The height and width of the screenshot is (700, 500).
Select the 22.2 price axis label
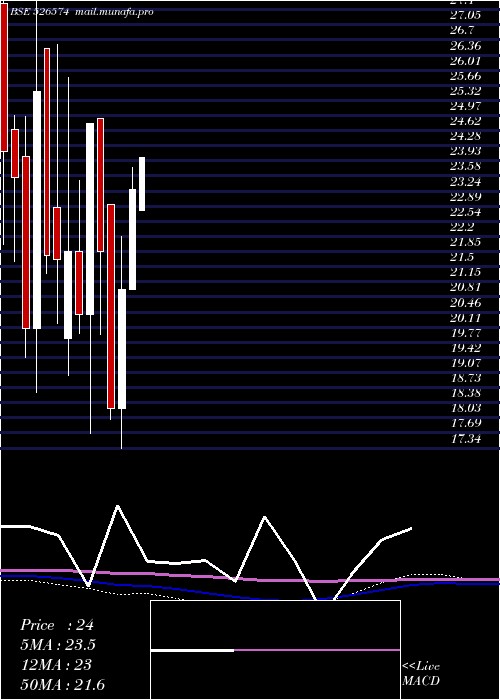462,227
